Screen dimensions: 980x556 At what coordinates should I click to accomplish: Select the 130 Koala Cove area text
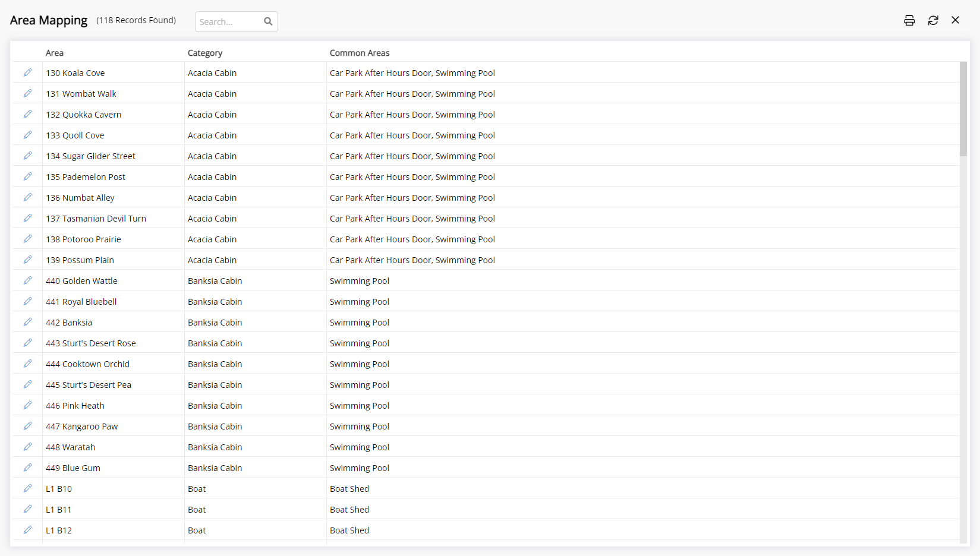pyautogui.click(x=75, y=73)
